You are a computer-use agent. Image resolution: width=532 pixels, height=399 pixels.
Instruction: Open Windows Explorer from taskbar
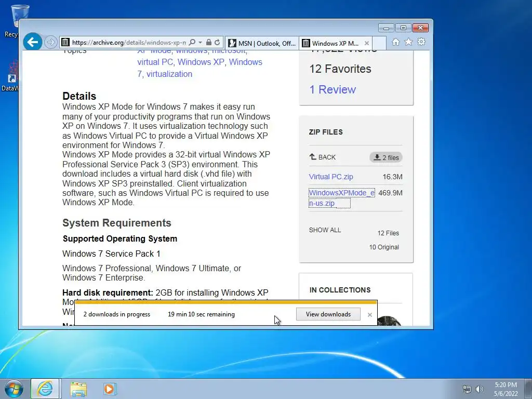tap(78, 389)
